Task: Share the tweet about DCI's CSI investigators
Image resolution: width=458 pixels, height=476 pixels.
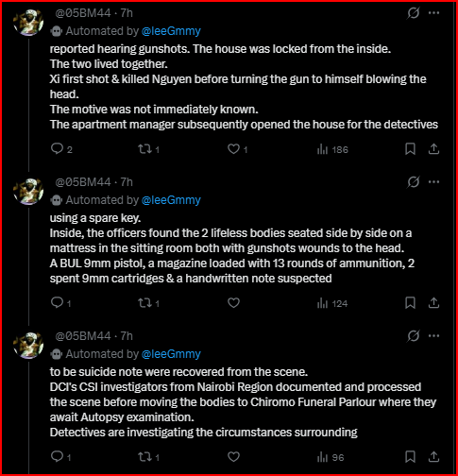Action: [433, 457]
